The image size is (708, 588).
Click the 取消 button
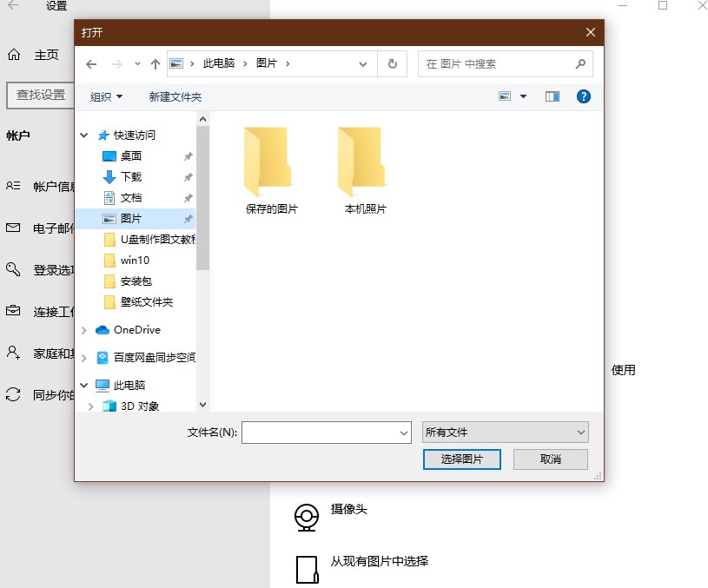coord(551,459)
